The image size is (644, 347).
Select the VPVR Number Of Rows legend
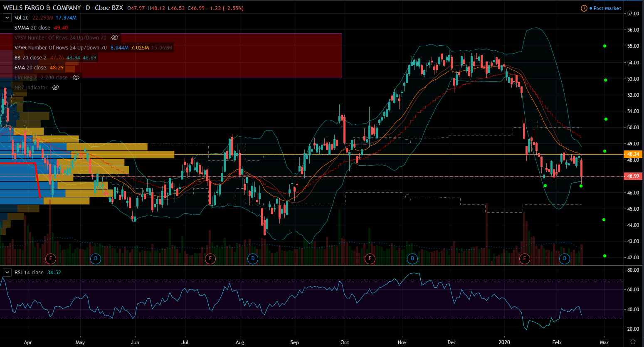pos(60,48)
